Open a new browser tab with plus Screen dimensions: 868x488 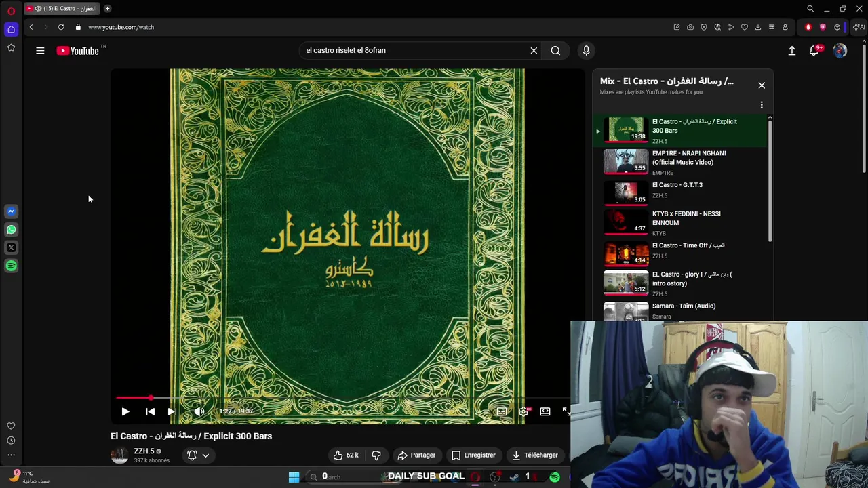point(107,9)
